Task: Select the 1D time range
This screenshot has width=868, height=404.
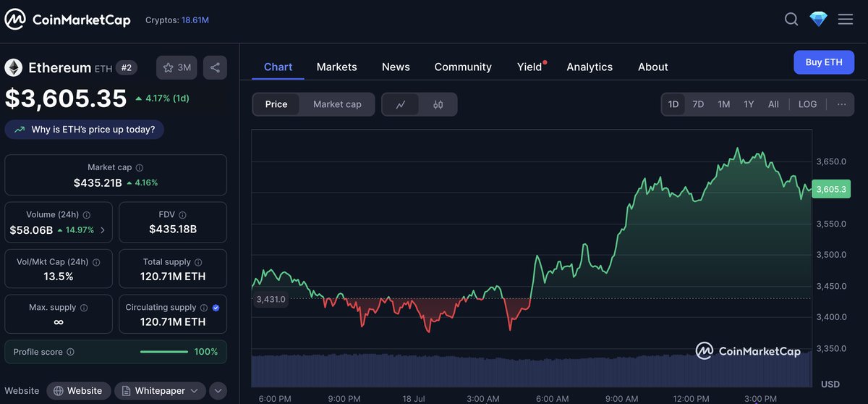Action: coord(673,104)
